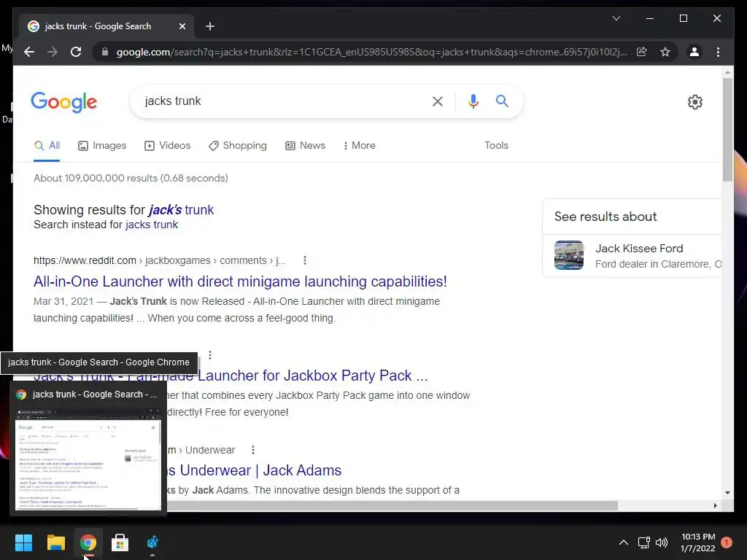Open the blue app icon after Store
This screenshot has width=747, height=560.
click(x=152, y=542)
